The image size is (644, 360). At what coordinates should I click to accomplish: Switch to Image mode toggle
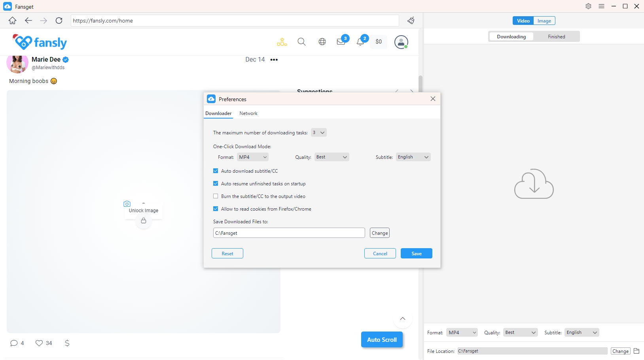544,21
